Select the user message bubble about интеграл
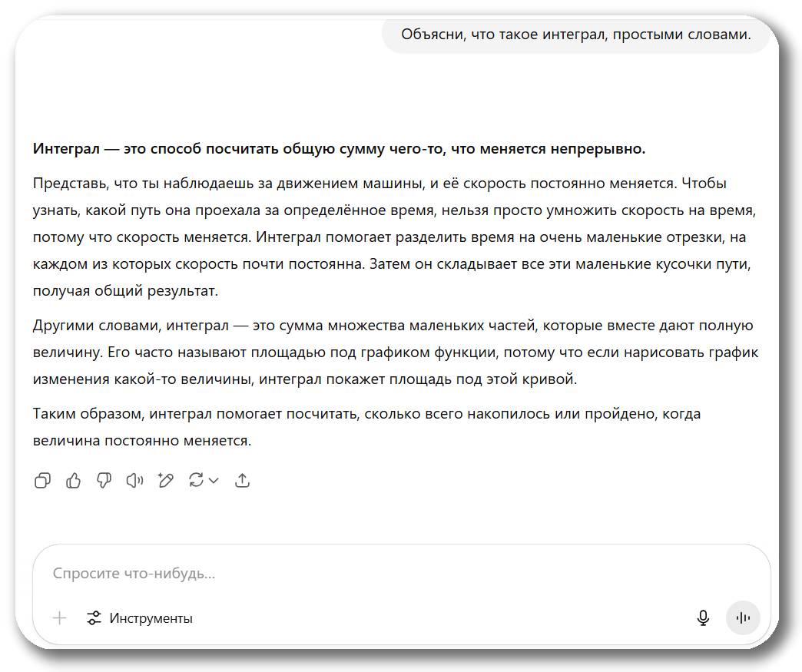 point(575,35)
